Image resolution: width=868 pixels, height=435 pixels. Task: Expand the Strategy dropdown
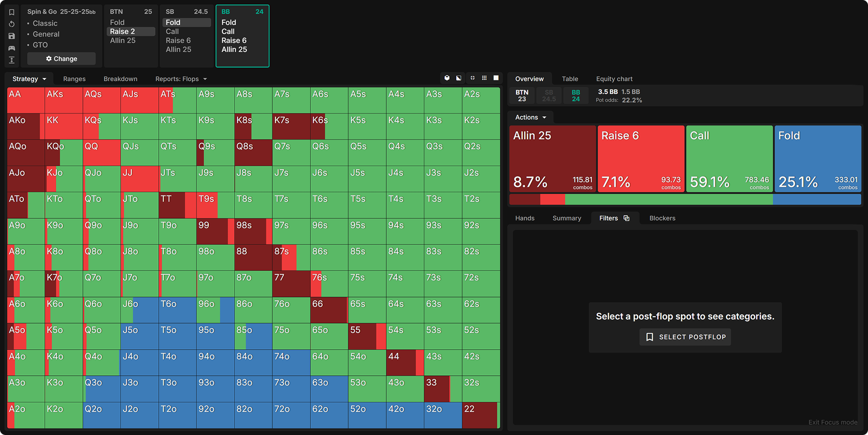(29, 79)
